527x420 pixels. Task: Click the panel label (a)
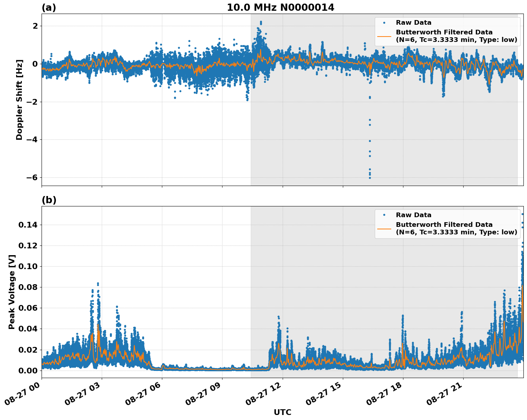point(49,6)
